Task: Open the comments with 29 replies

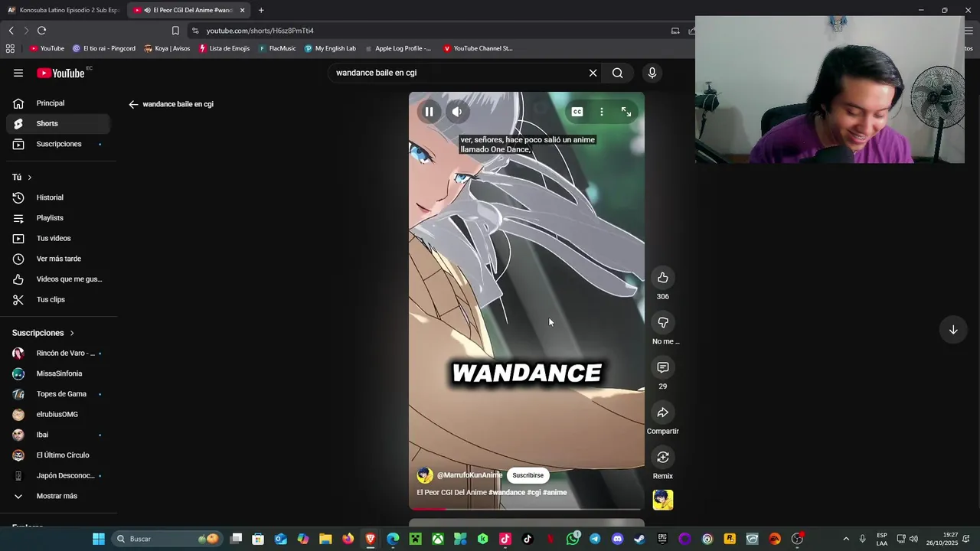Action: point(663,368)
